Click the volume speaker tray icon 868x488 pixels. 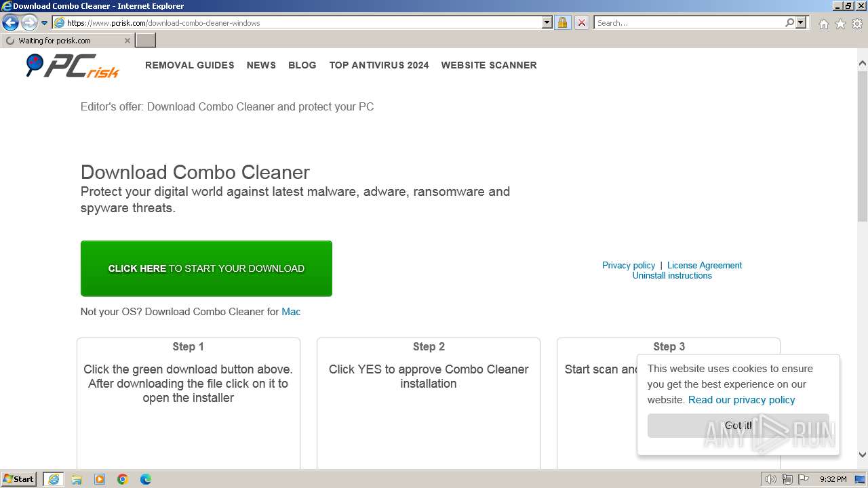pos(770,479)
